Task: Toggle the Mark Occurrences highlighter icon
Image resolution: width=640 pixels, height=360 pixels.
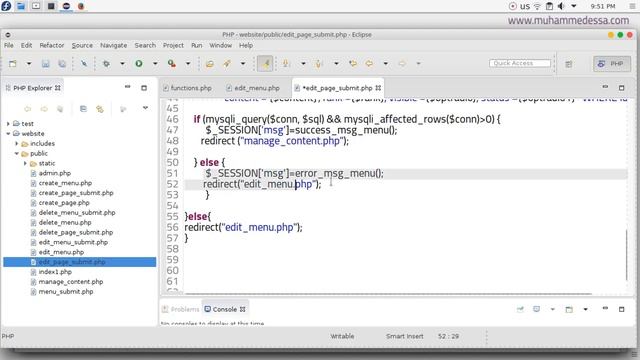Action: click(265, 64)
